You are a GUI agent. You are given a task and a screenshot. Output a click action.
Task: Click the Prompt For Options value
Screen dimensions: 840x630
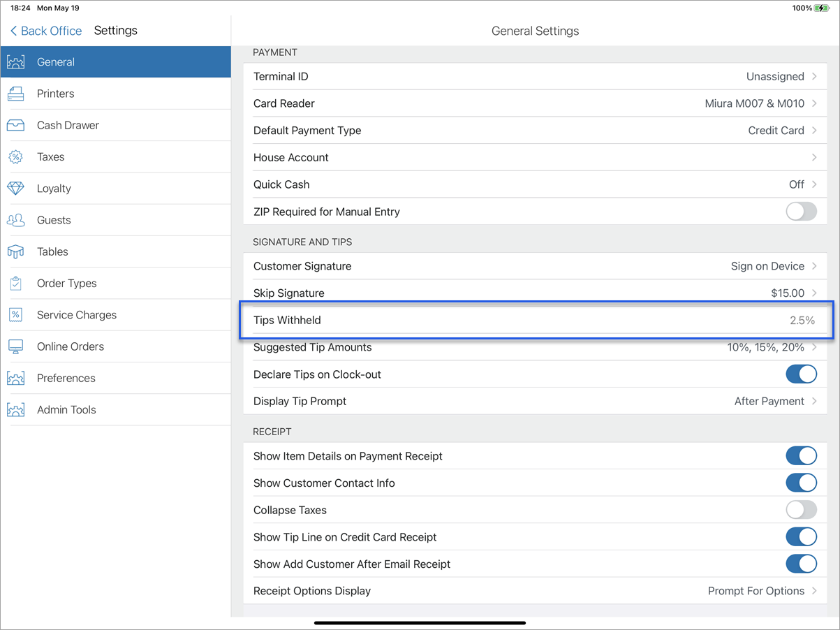pos(756,591)
